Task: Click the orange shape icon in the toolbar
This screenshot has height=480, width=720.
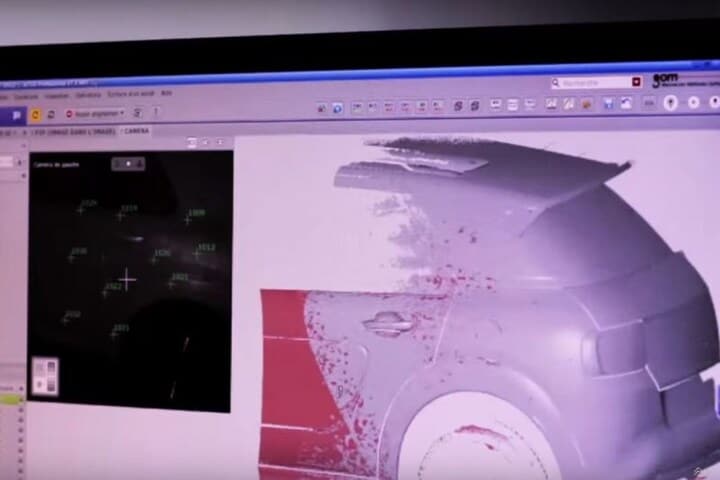Action: [586, 104]
